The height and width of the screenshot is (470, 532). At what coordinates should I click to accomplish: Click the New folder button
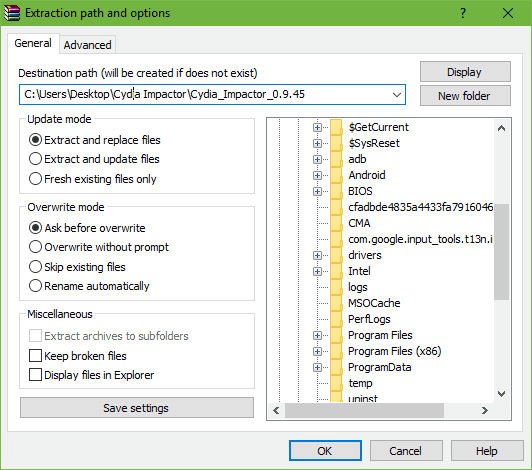[465, 96]
